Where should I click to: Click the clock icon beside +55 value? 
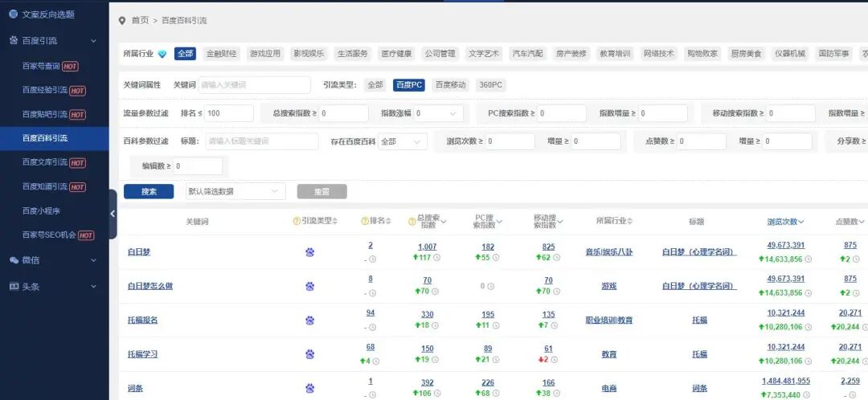pyautogui.click(x=497, y=257)
